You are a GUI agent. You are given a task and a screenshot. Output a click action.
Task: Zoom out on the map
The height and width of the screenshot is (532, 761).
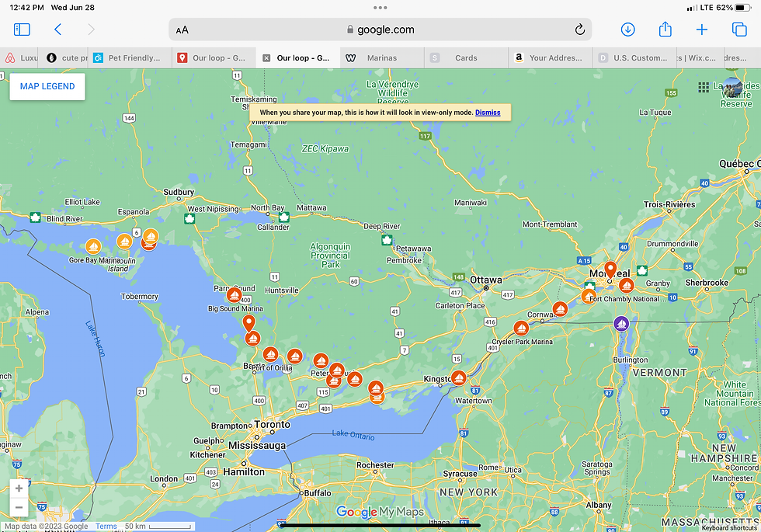click(x=19, y=508)
